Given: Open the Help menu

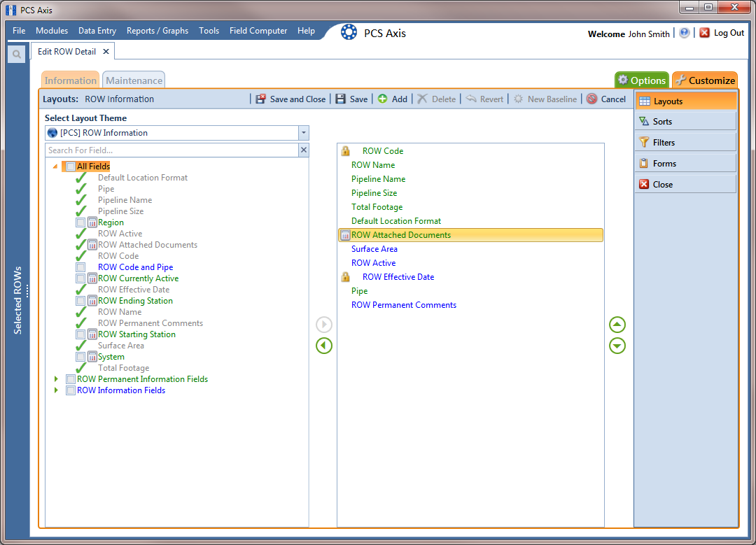Looking at the screenshot, I should 306,30.
